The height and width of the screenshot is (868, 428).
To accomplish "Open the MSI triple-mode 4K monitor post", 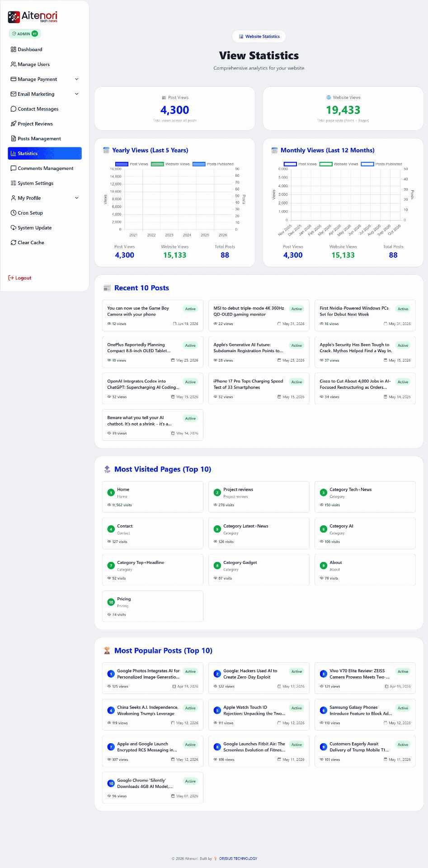I will (259, 316).
